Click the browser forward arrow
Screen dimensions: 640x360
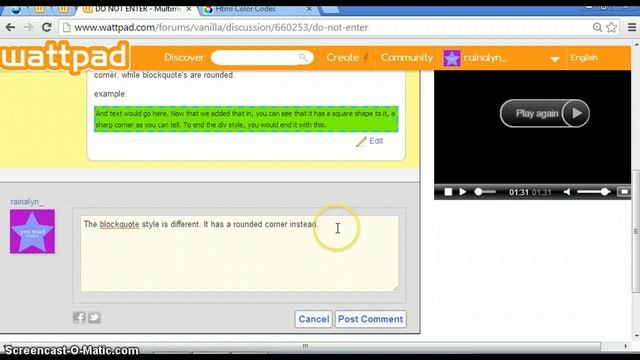click(29, 27)
